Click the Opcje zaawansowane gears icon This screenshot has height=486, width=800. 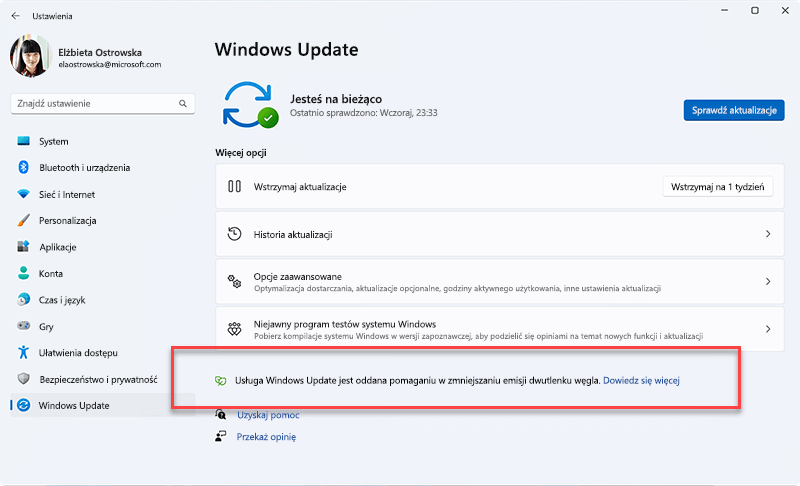tap(234, 282)
